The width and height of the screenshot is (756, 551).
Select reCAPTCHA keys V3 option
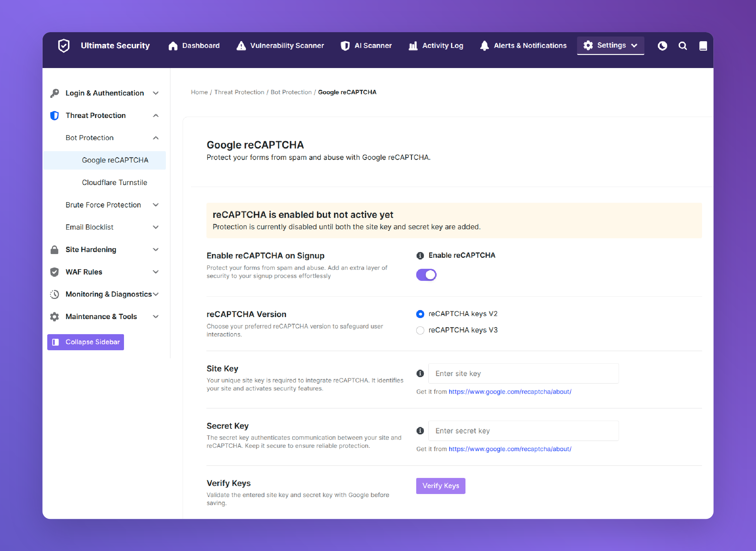[420, 330]
